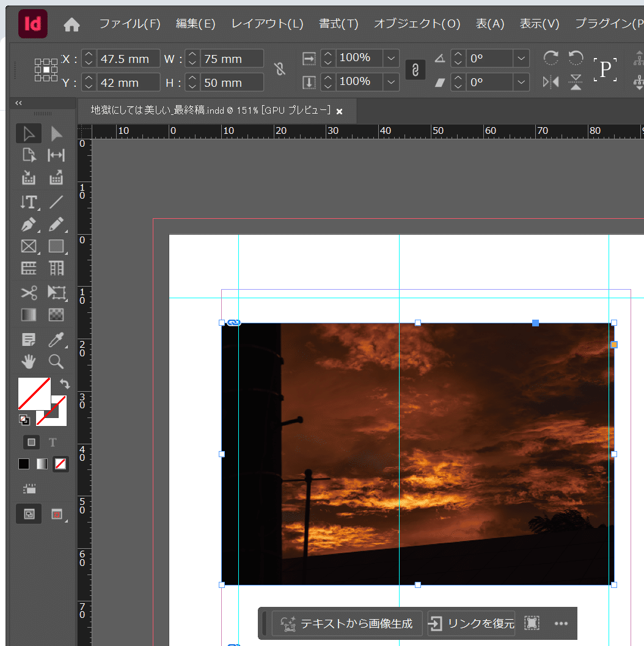Screen dimensions: 644x646
Task: Select the Content Placer tool
Action: tap(56, 178)
